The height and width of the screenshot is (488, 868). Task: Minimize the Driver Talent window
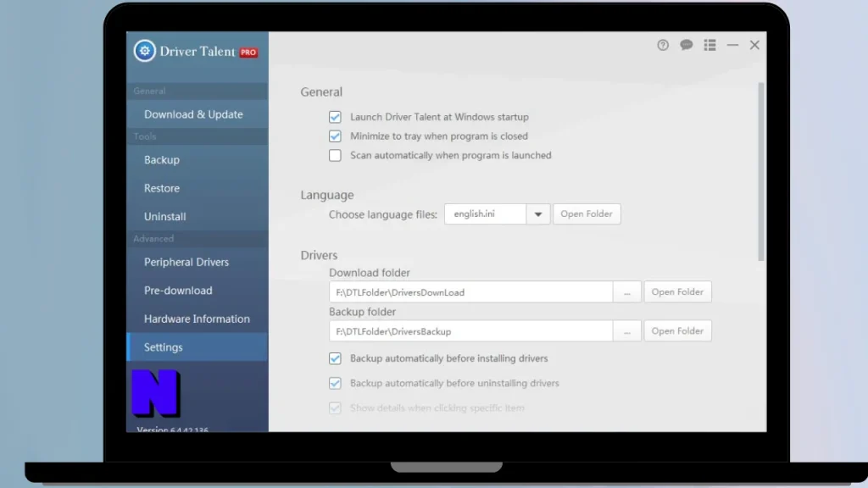pyautogui.click(x=732, y=45)
